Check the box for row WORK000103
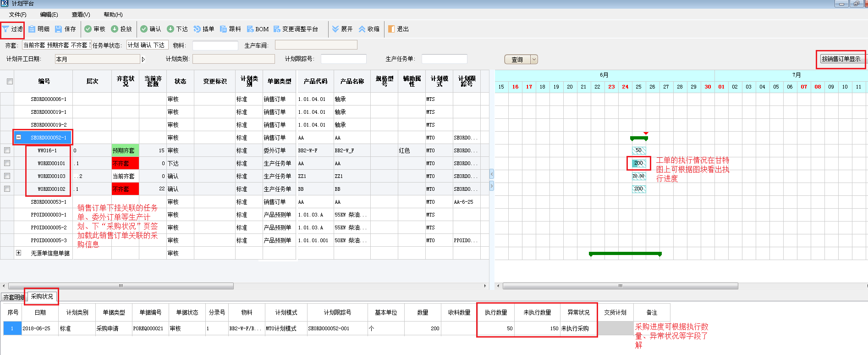The image size is (868, 355). (7, 176)
